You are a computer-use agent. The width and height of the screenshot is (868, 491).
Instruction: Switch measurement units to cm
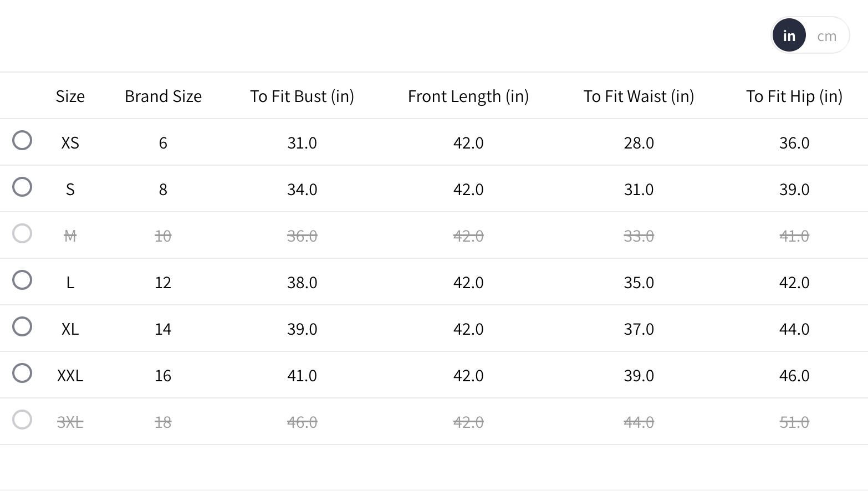tap(826, 36)
